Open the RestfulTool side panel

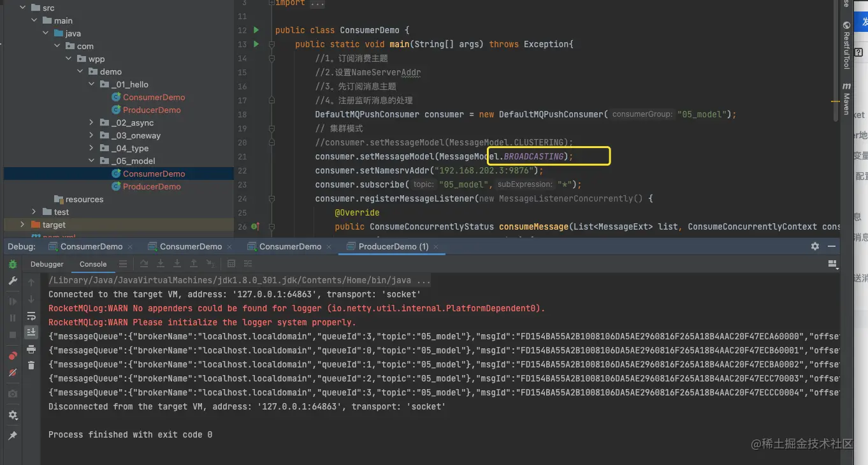(846, 45)
